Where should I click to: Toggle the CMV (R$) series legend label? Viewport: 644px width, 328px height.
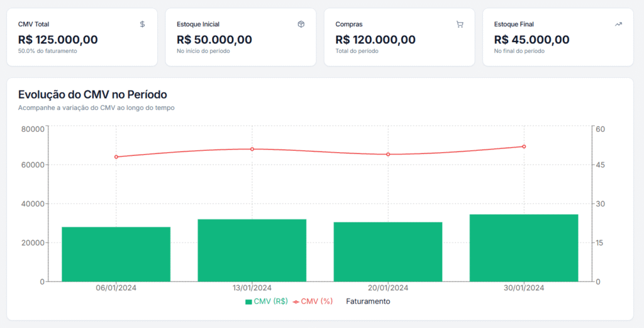[x=270, y=302]
